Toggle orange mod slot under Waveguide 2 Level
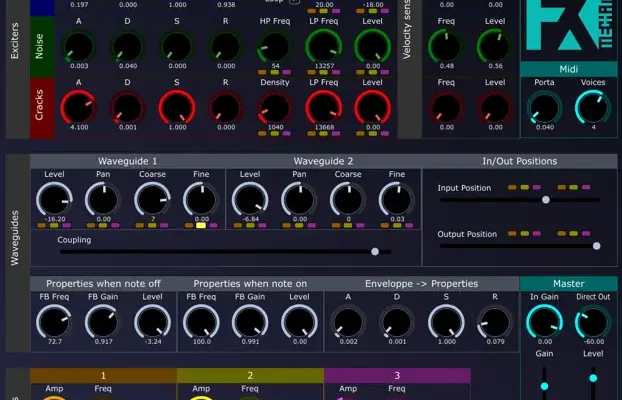This screenshot has height=400, width=622. (238, 225)
